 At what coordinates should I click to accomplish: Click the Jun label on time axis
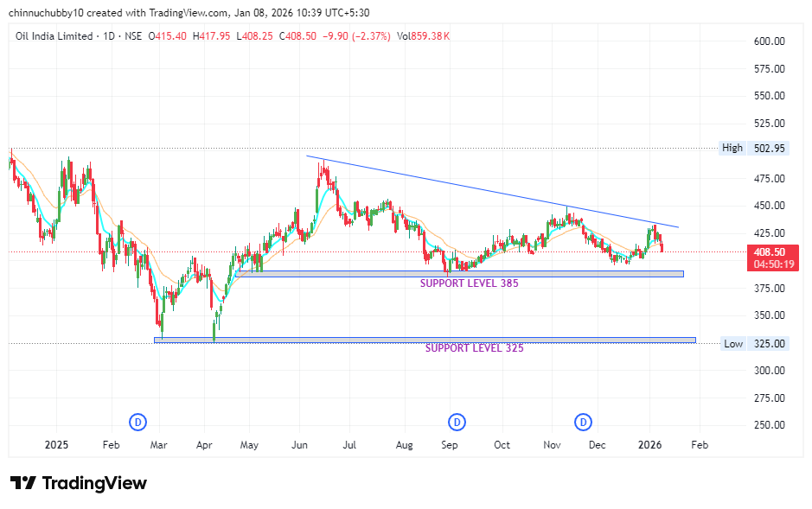point(299,445)
